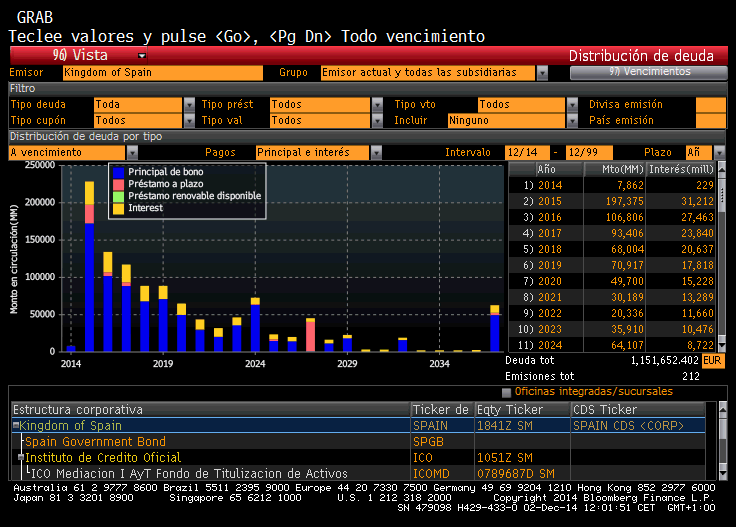Open the Tipo deuda dropdown arrow

[189, 105]
